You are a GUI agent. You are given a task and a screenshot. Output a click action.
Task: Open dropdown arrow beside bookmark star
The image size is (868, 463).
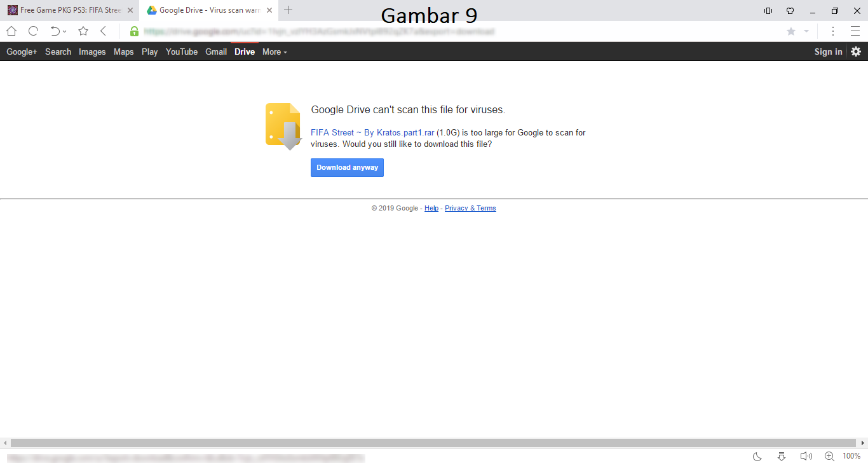pyautogui.click(x=806, y=31)
